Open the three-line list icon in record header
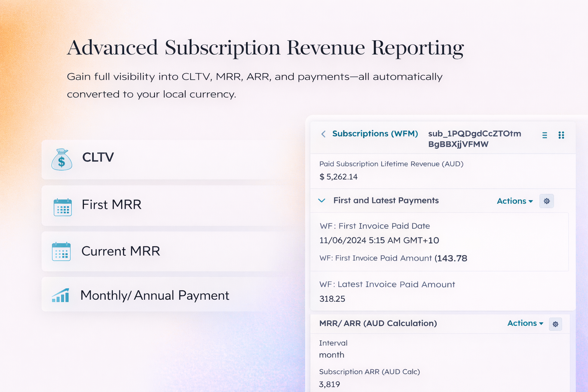The image size is (588, 392). [544, 135]
